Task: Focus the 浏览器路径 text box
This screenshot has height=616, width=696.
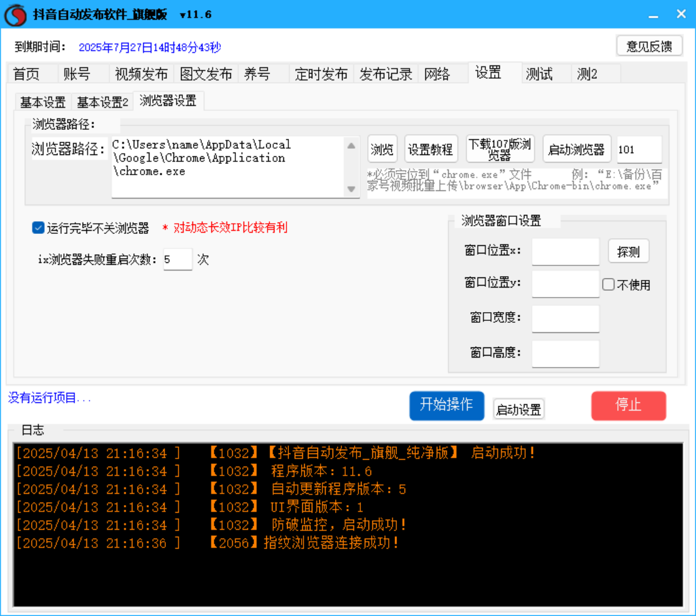Action: click(228, 166)
